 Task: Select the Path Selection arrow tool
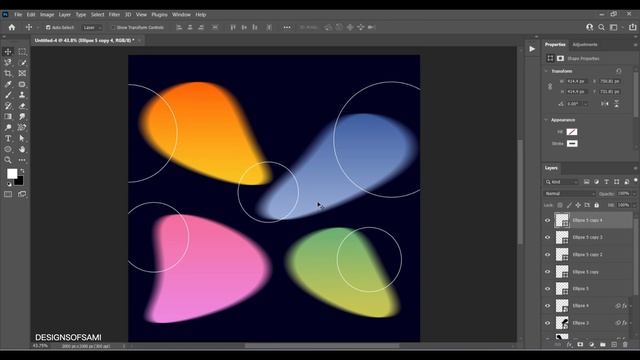pyautogui.click(x=22, y=138)
